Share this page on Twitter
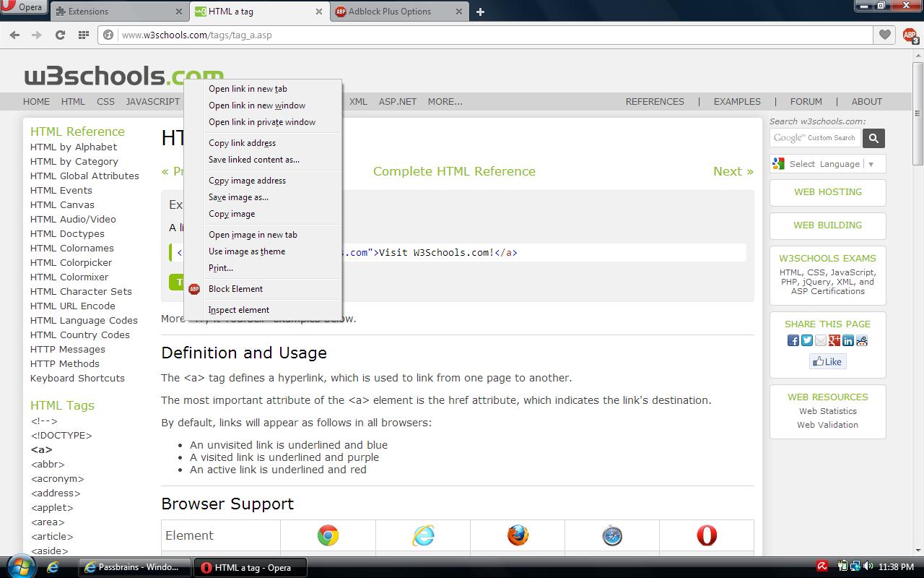Viewport: 924px width, 578px height. pos(807,340)
